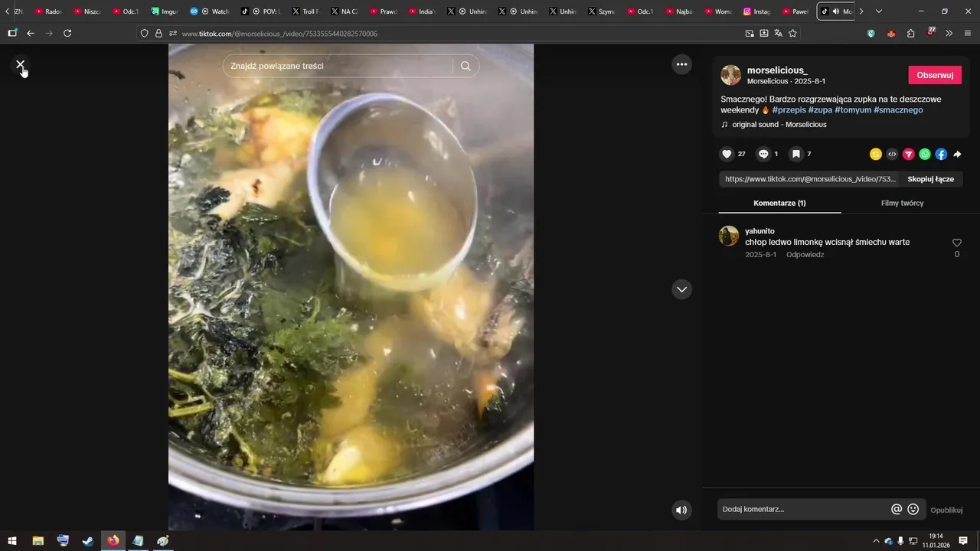Open the Windows Start menu

tap(12, 541)
